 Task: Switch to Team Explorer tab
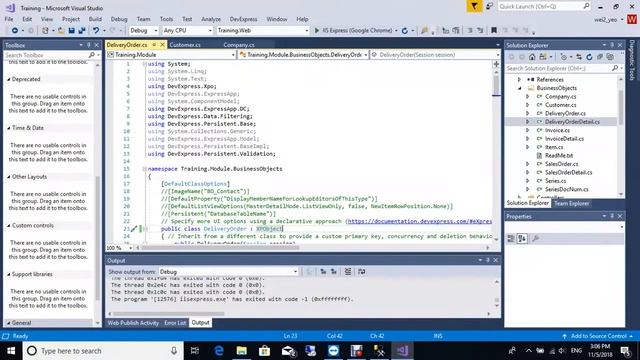pos(571,203)
